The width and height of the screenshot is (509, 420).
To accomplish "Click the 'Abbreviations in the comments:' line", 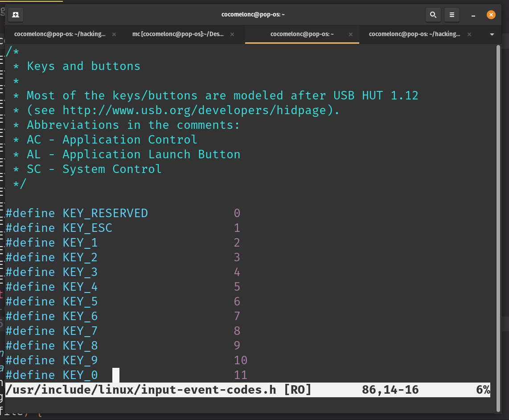I will pos(126,125).
